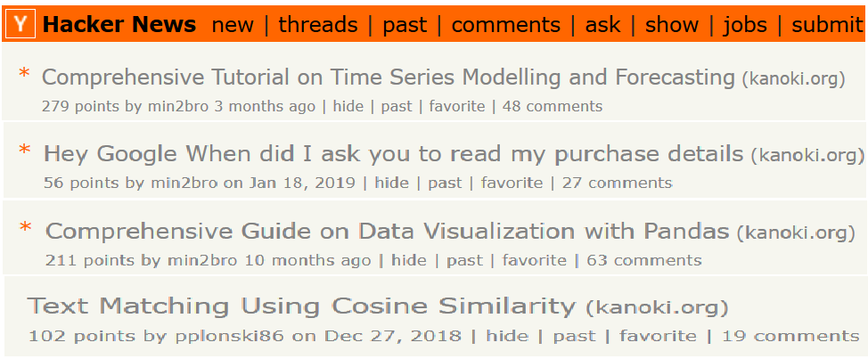Click the star beside the Time Series tutorial story
Viewport: 868px width, 359px height.
click(24, 73)
